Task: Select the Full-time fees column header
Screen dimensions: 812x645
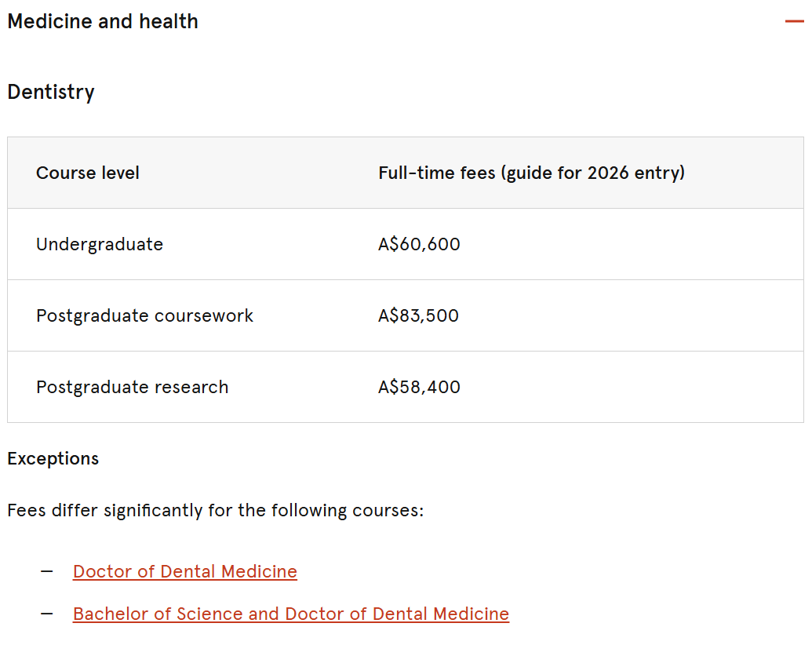Action: click(x=531, y=173)
